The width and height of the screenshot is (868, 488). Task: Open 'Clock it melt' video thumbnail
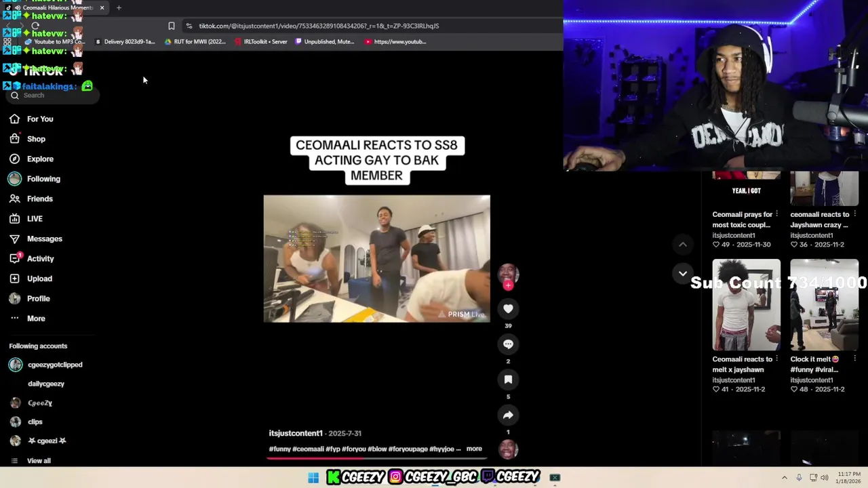(824, 305)
